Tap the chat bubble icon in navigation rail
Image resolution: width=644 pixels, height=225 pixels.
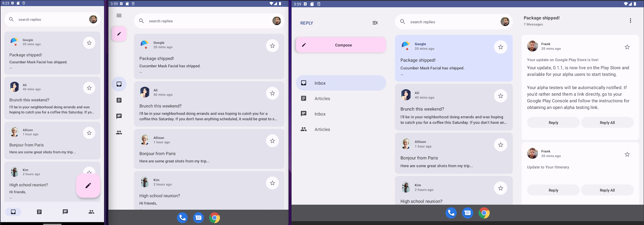119,116
